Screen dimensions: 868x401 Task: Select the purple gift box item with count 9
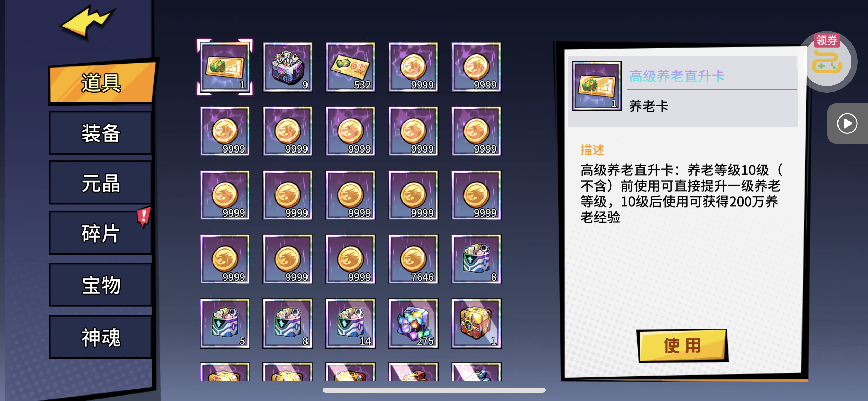click(287, 67)
